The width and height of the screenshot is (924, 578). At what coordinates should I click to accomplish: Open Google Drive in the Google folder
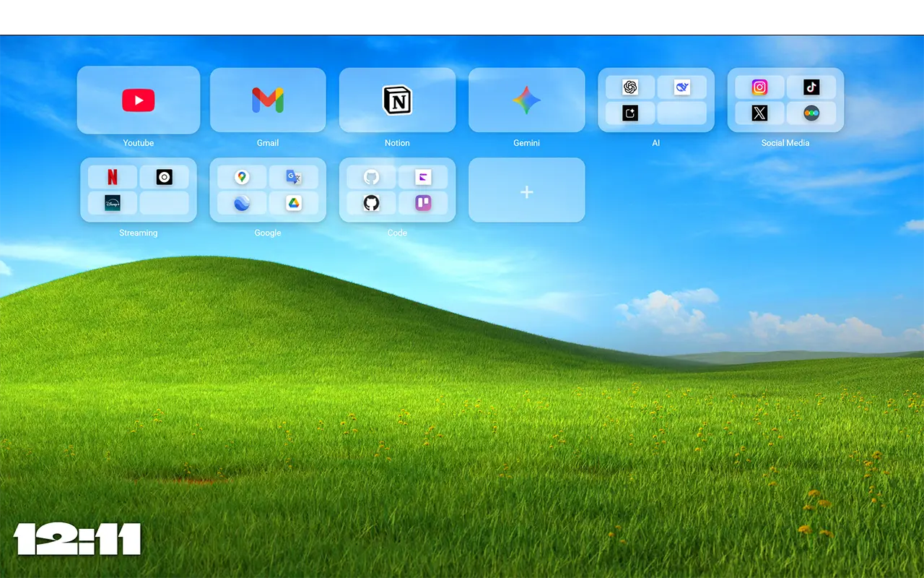click(294, 203)
